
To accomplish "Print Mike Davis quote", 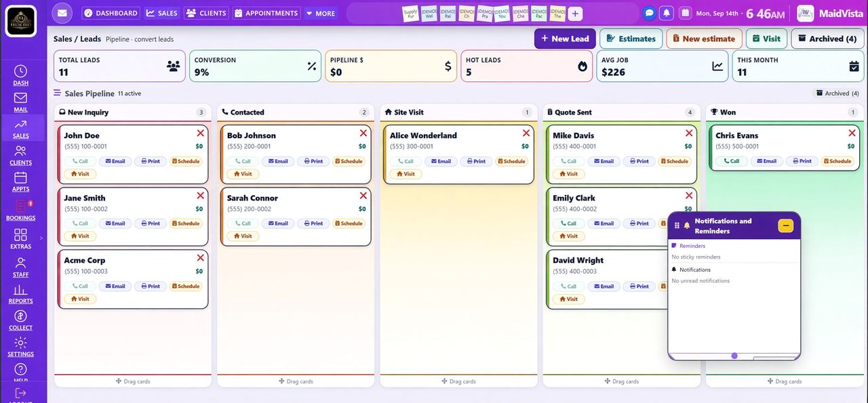I will click(x=639, y=161).
